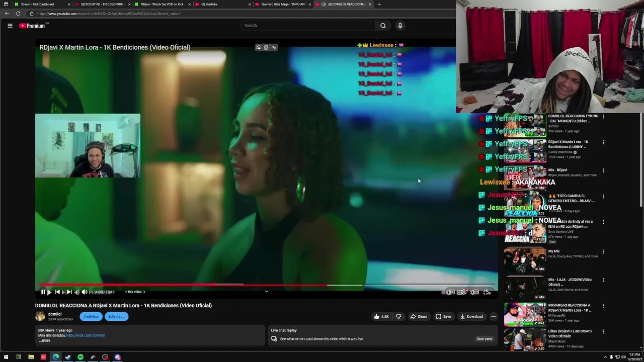Open options menu for My Mix
The width and height of the screenshot is (644, 362).
tap(603, 252)
